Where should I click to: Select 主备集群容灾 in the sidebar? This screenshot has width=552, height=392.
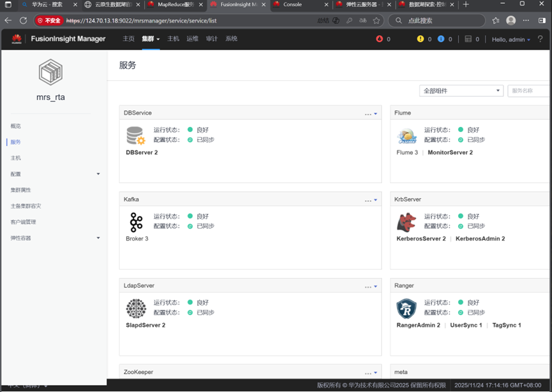tap(26, 206)
